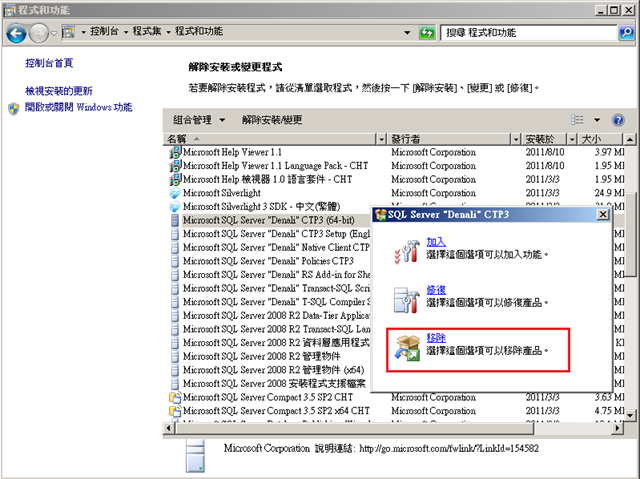Click icon of "Denali" Native Client row
Viewport: 640px width, 479px height.
(x=175, y=248)
